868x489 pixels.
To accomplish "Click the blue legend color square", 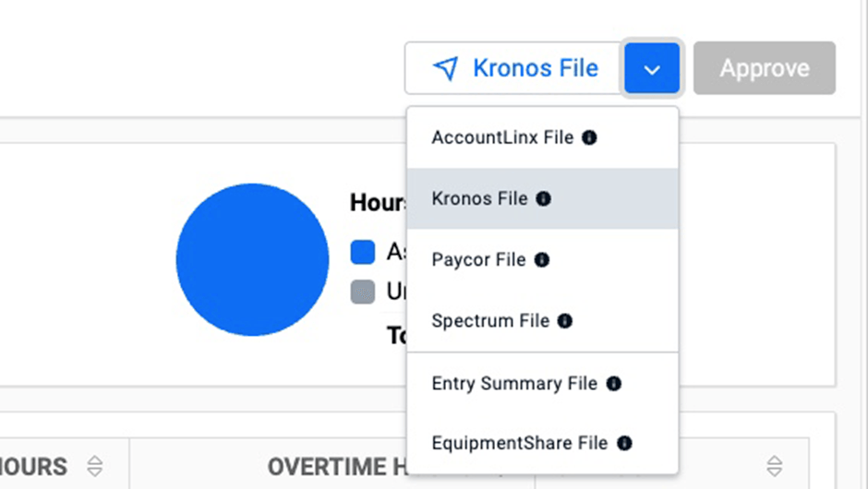I will 363,252.
